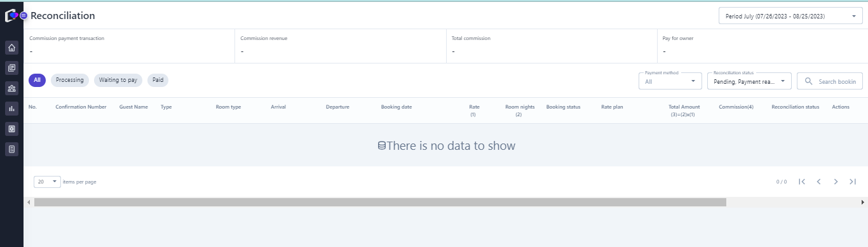This screenshot has height=247, width=868.
Task: Open the bar chart reports icon
Action: 11,109
